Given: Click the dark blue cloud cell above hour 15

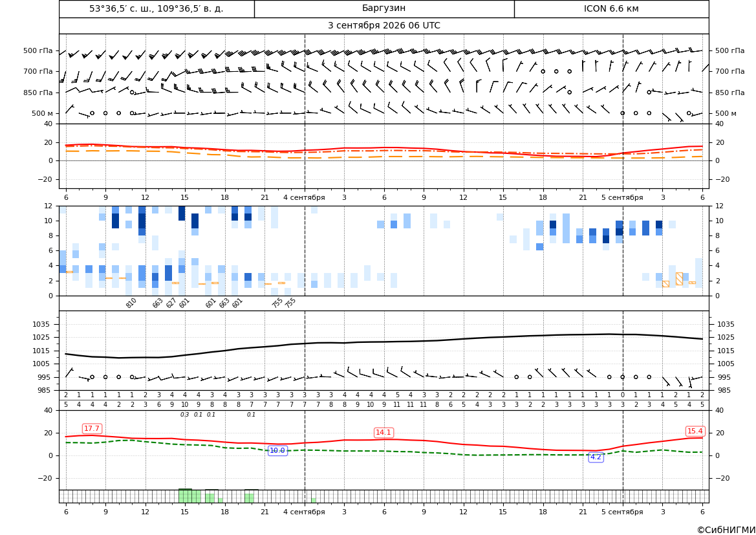Looking at the screenshot, I should 182,213.
